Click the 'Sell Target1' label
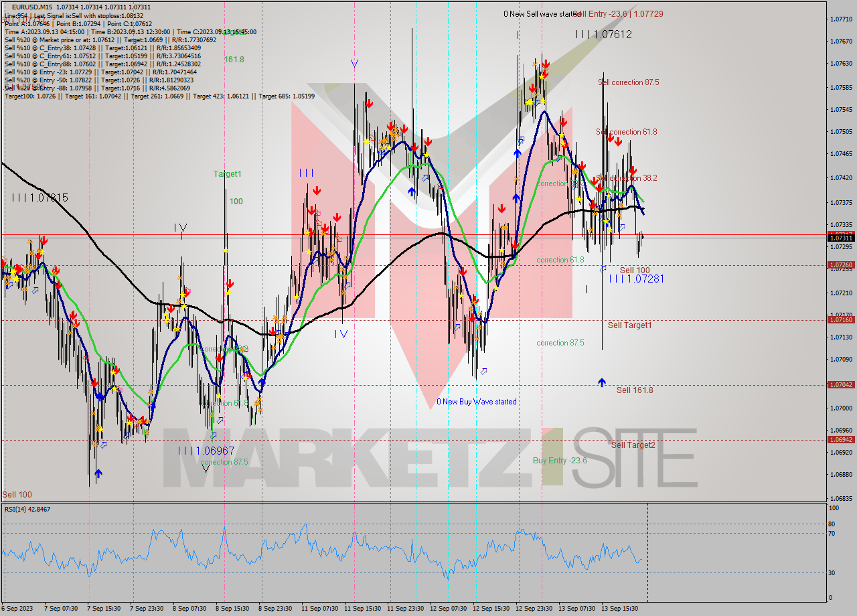The height and width of the screenshot is (616, 857). pos(629,325)
